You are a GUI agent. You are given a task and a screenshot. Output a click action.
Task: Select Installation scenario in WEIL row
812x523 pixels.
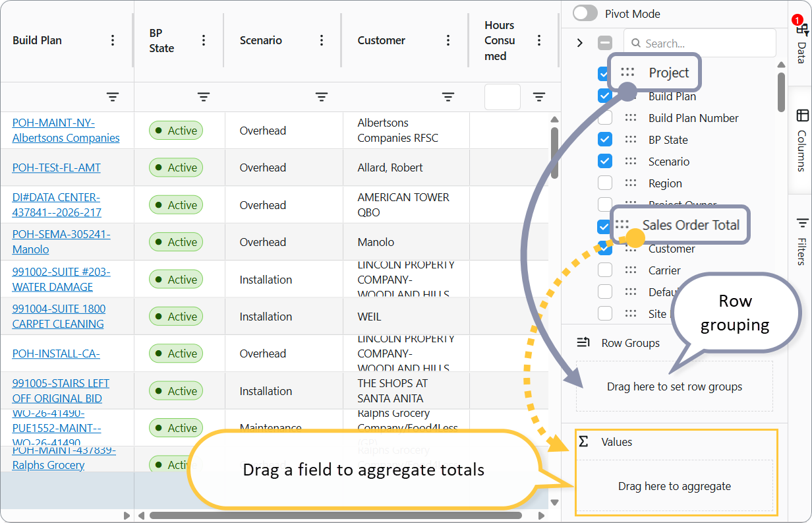pos(284,317)
